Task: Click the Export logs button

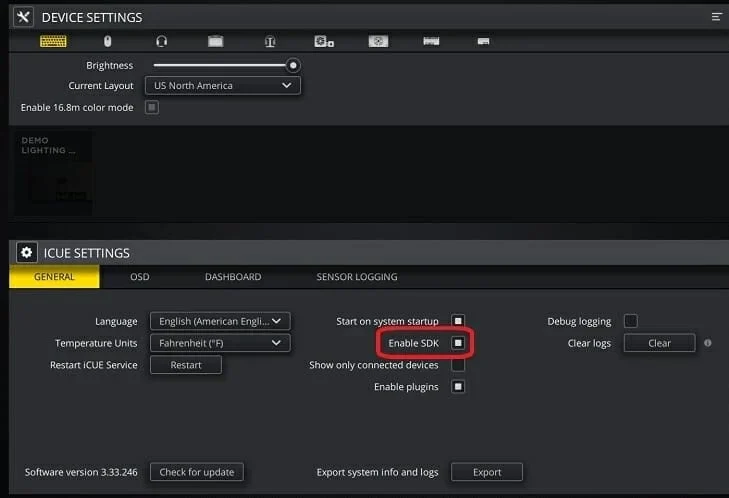Action: click(487, 472)
